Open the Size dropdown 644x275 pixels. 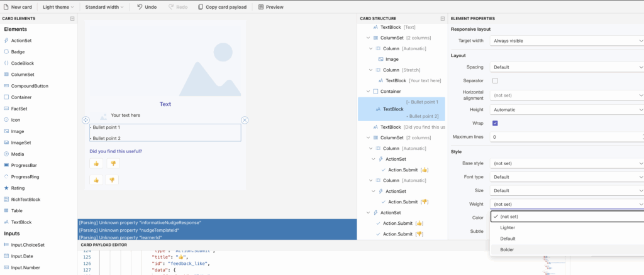567,191
